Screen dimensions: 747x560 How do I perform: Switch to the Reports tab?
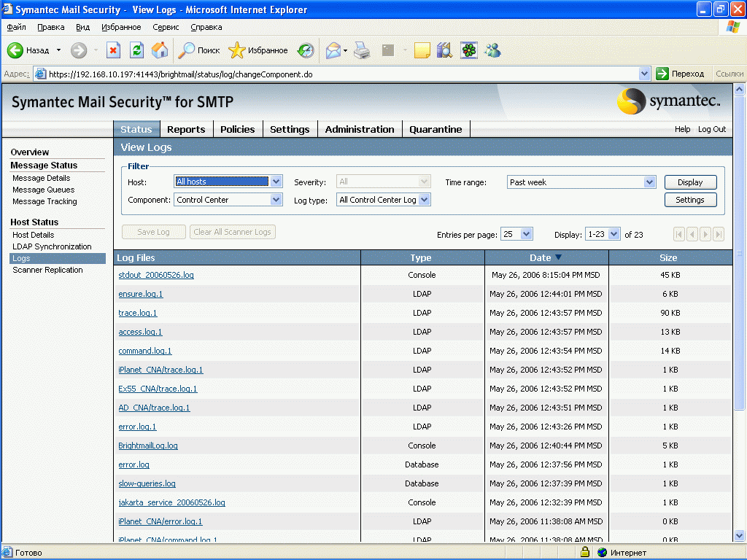pos(186,129)
